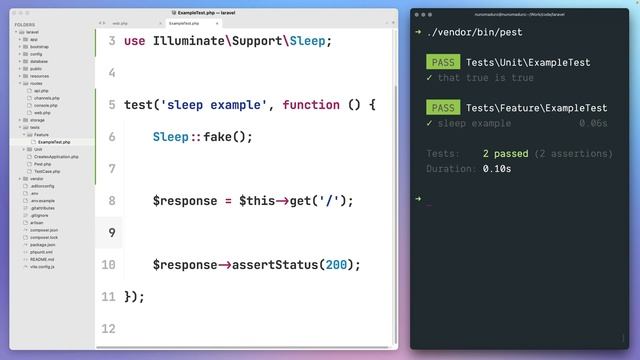Click the first PASS badge in terminal
Screen dimensions: 640x360
click(443, 62)
